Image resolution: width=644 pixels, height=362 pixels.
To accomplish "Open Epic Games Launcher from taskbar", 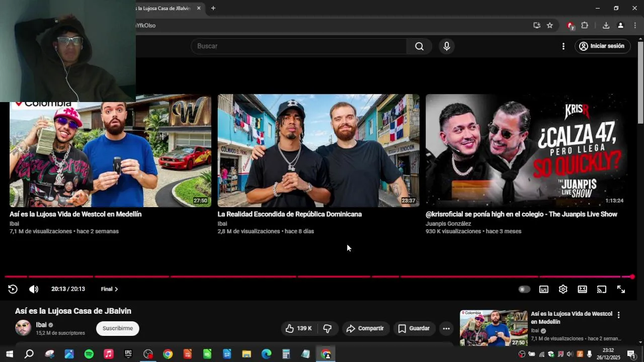I will (x=128, y=354).
